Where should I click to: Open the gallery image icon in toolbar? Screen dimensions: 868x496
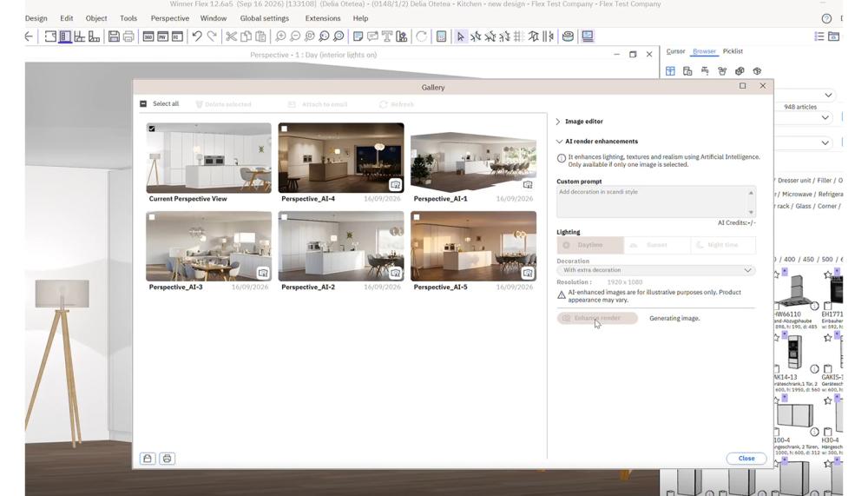pyautogui.click(x=588, y=36)
